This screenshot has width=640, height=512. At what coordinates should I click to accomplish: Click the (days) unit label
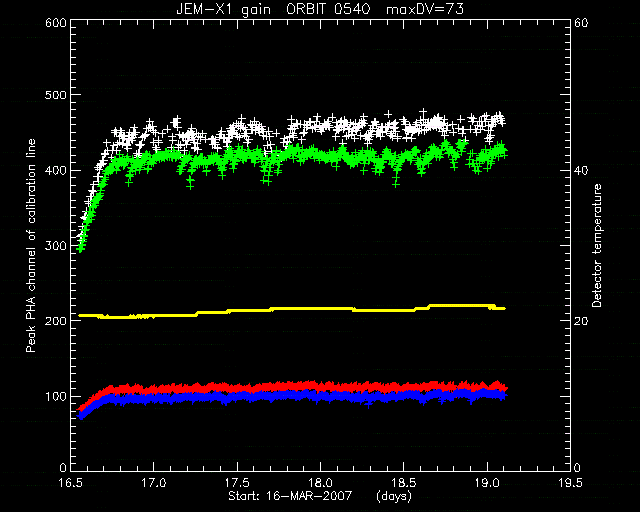tap(394, 496)
